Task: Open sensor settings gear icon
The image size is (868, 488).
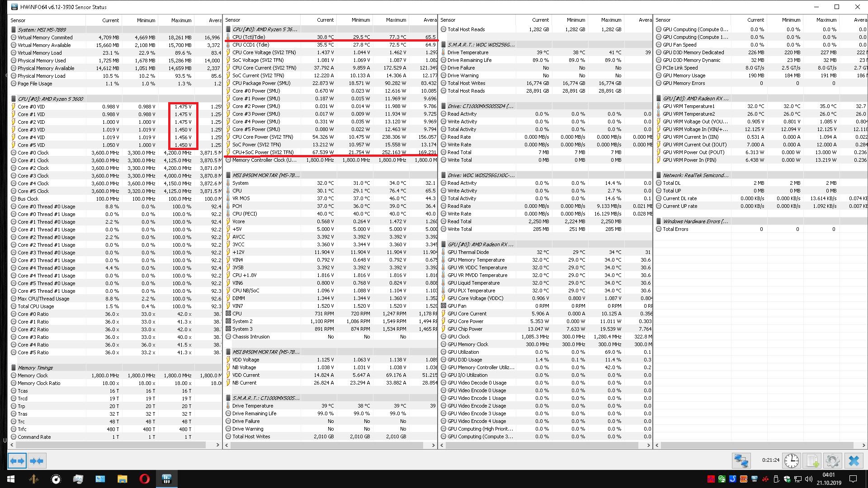Action: (833, 461)
